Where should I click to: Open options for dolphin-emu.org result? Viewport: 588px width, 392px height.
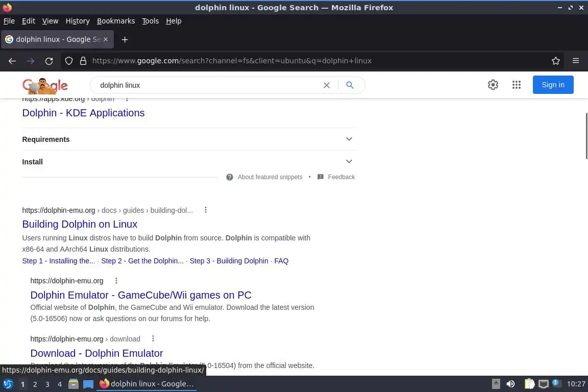coord(116,281)
